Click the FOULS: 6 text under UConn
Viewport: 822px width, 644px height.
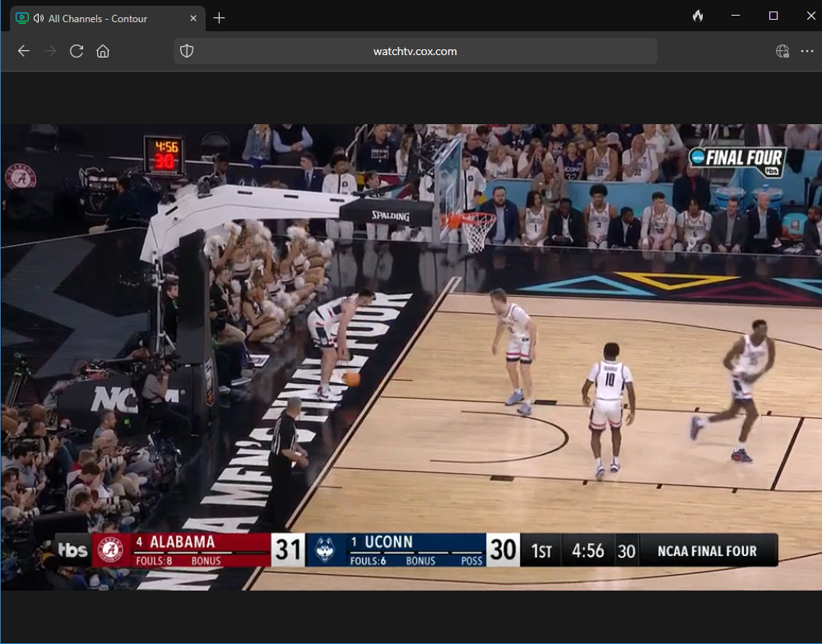coord(368,561)
